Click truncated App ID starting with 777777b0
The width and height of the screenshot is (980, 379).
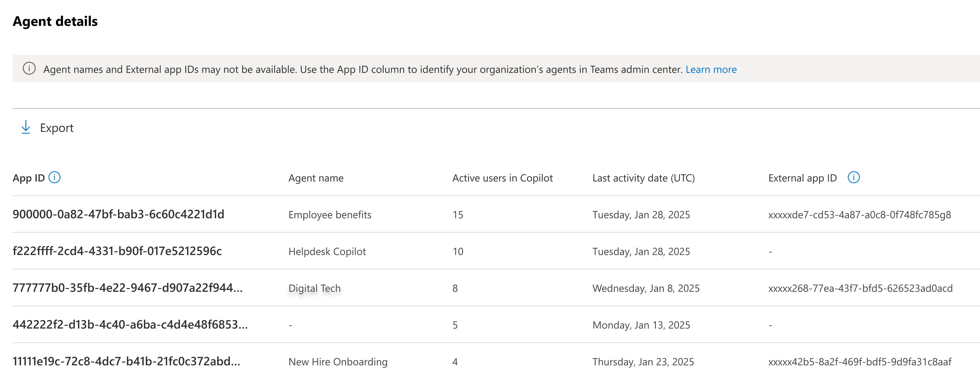coord(127,288)
